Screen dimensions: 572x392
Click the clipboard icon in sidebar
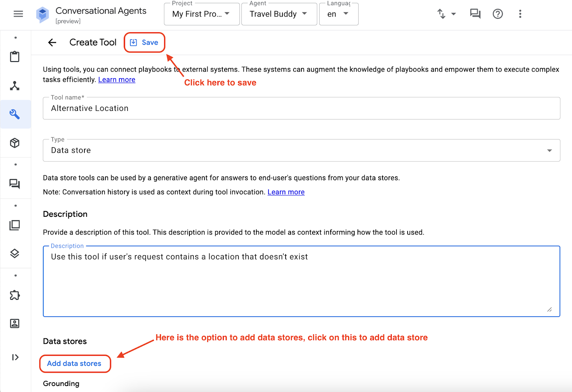pos(15,57)
